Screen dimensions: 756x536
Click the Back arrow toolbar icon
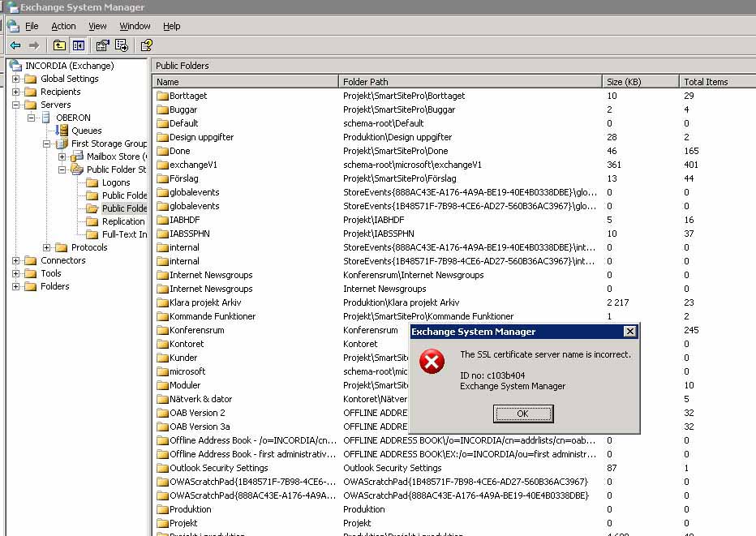tap(15, 45)
